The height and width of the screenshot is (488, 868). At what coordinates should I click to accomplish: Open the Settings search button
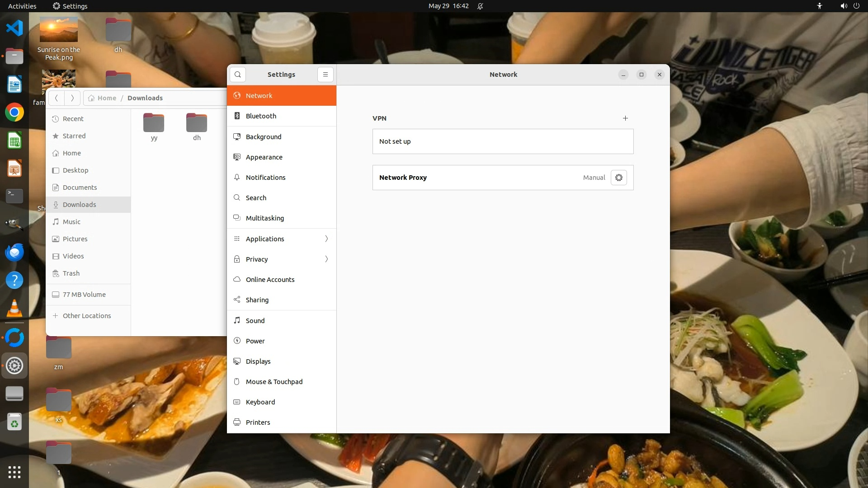pos(238,75)
